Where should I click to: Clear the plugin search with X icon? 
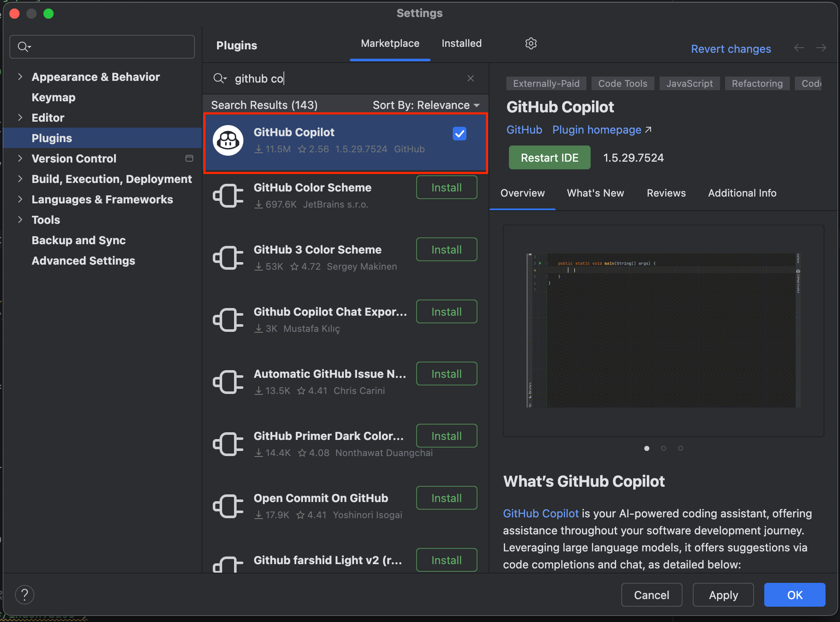pos(470,78)
